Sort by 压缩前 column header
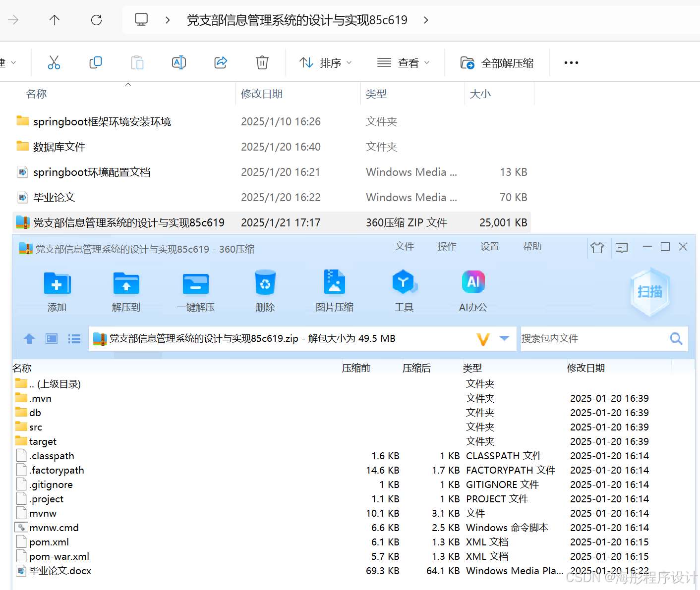This screenshot has height=590, width=700. (356, 368)
